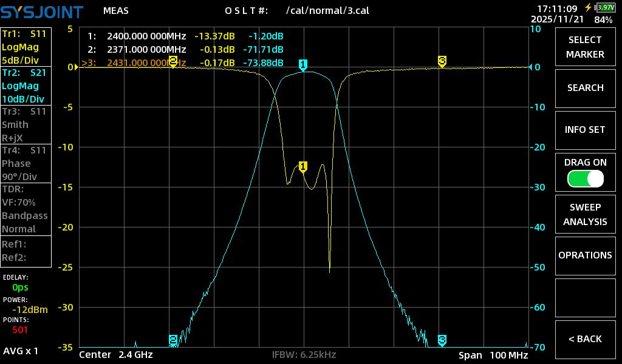
Task: Click yellow marker 1 on S11 trace
Action: [302, 166]
